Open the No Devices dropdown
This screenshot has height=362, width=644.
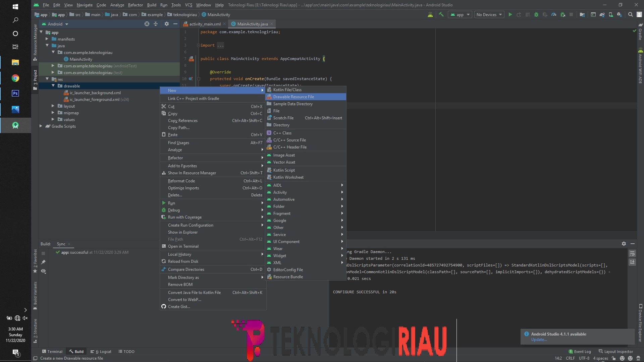click(x=489, y=14)
